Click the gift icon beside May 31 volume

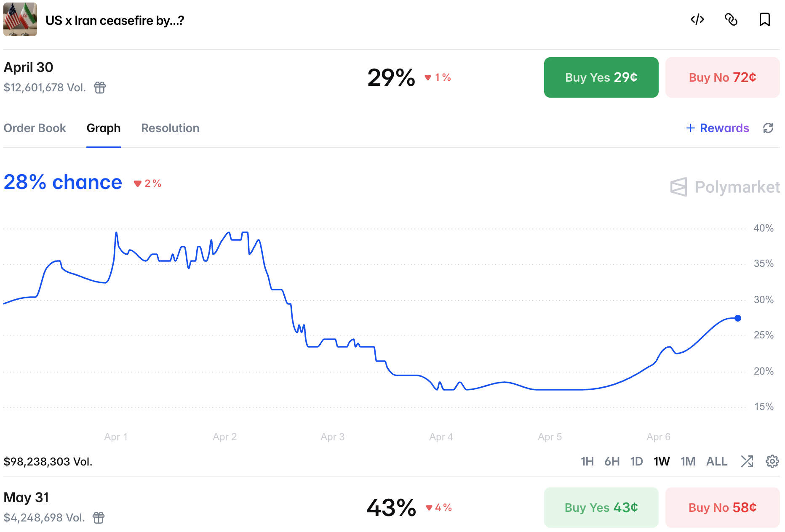pos(99,518)
